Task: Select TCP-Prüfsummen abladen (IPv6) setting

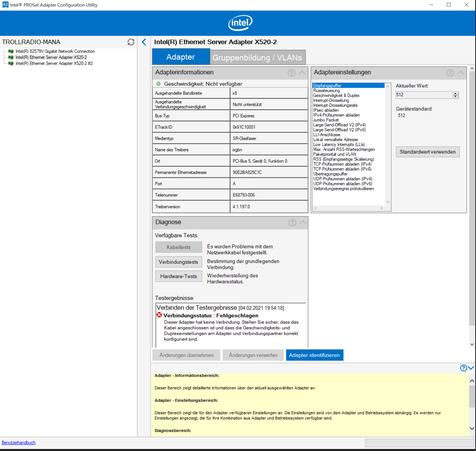Action: [x=342, y=169]
